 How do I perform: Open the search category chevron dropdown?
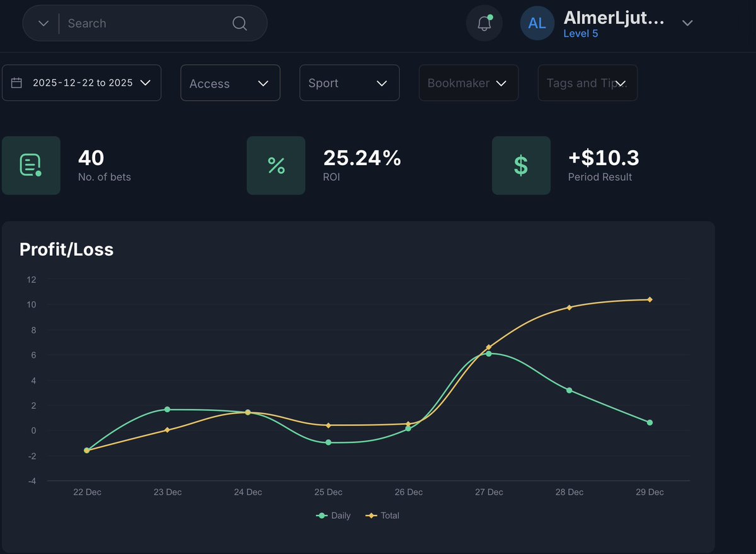pyautogui.click(x=42, y=23)
